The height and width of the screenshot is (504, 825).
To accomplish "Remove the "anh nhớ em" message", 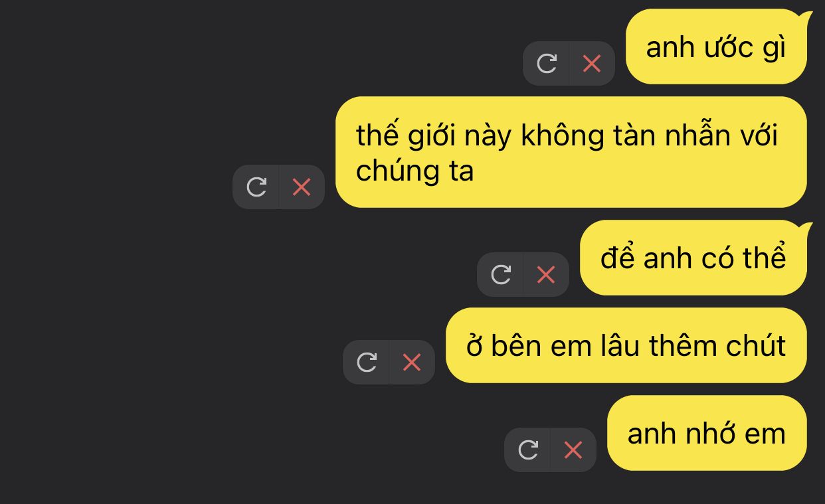I will 573,450.
